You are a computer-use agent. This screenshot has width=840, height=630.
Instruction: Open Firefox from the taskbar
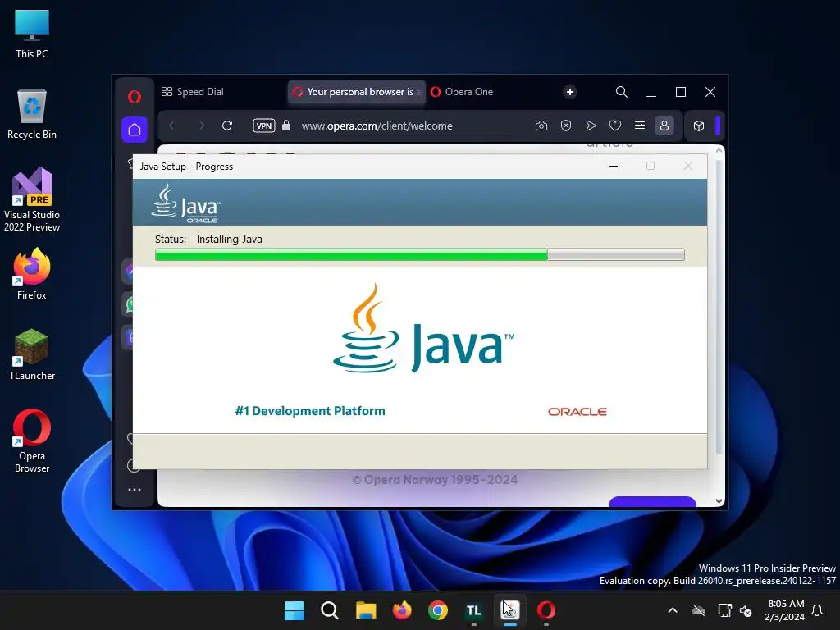402,610
